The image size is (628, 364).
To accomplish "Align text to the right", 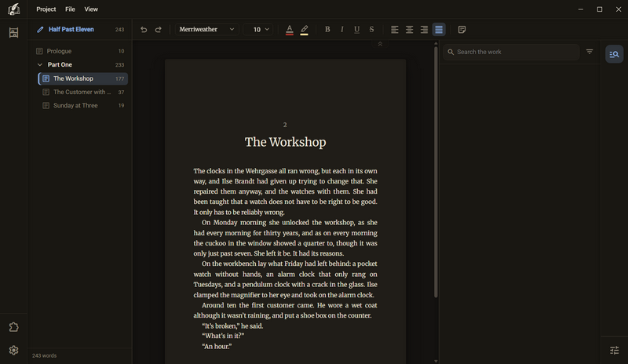I will (x=424, y=29).
